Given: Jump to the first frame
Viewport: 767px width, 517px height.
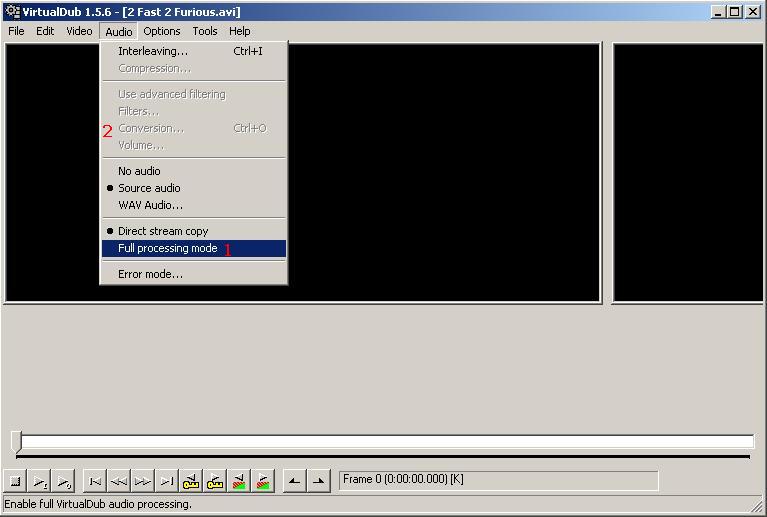Looking at the screenshot, I should tap(95, 481).
